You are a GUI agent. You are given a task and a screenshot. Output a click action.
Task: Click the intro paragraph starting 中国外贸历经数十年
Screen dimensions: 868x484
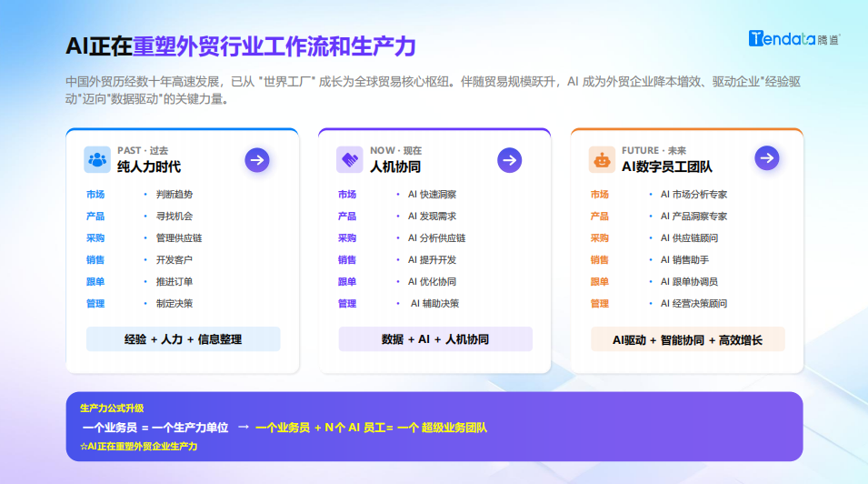(x=434, y=90)
